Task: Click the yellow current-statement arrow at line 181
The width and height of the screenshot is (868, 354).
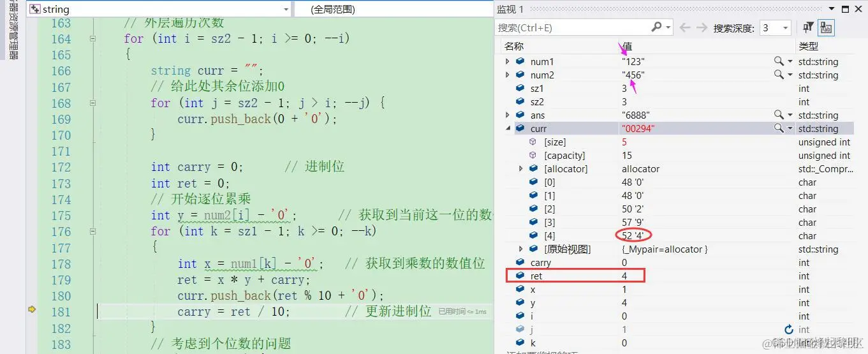Action: (31, 309)
